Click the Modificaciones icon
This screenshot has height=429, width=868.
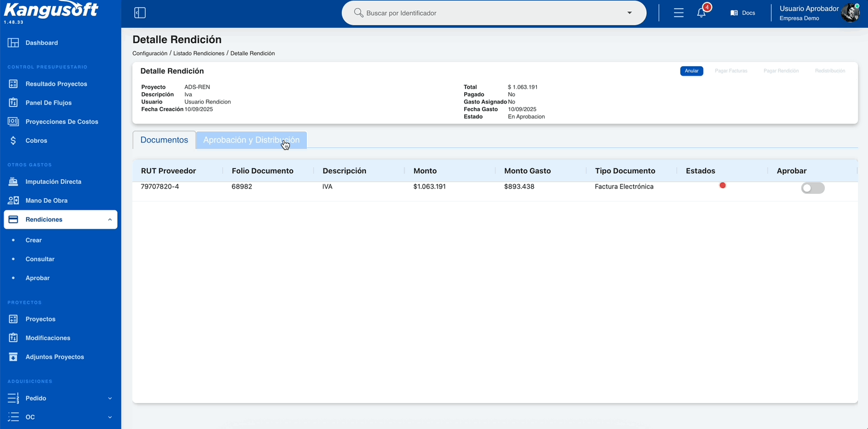(x=13, y=338)
